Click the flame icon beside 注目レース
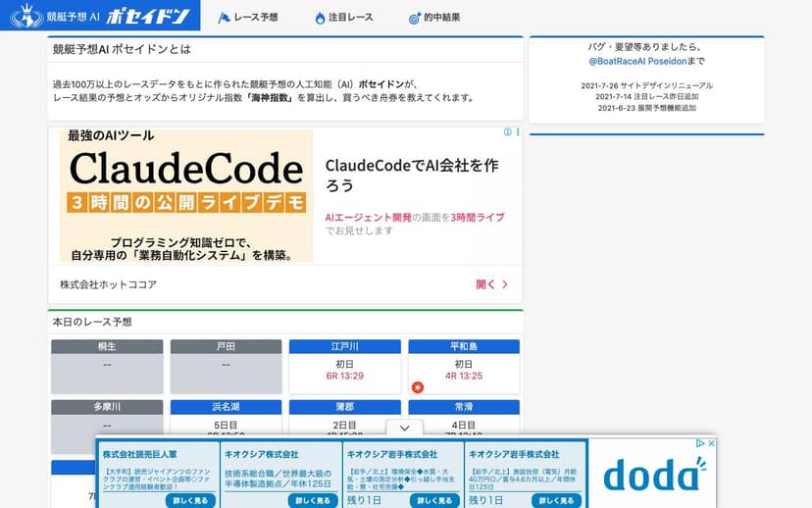The width and height of the screenshot is (812, 508). coord(320,18)
